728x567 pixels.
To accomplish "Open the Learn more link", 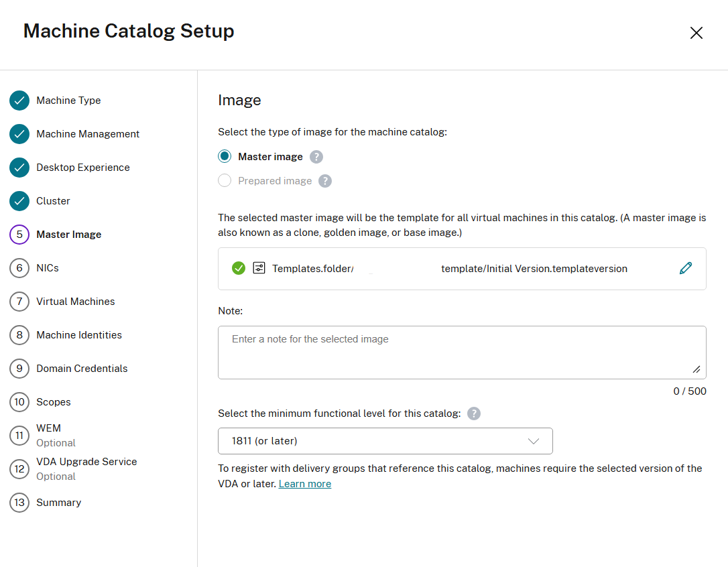I will [305, 484].
